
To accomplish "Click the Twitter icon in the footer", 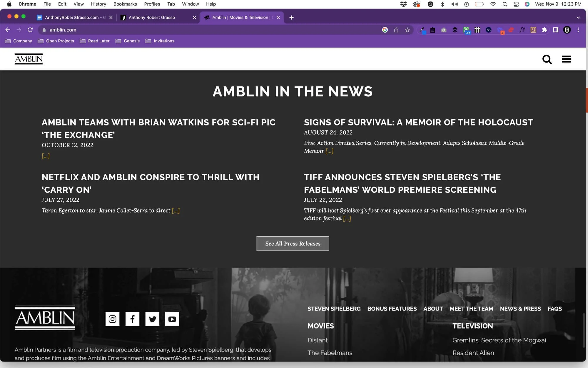I will [152, 319].
